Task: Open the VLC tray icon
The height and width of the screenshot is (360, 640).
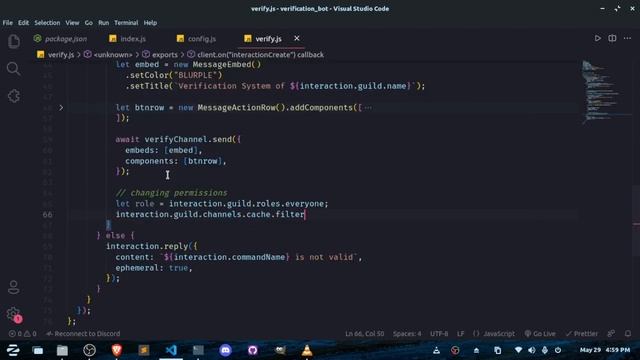Action: [436, 350]
